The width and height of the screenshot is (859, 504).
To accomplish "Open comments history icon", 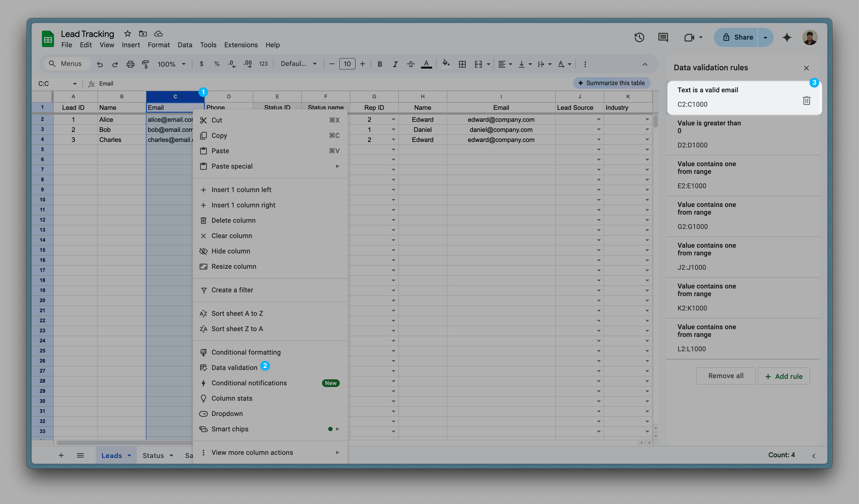I will coord(663,37).
